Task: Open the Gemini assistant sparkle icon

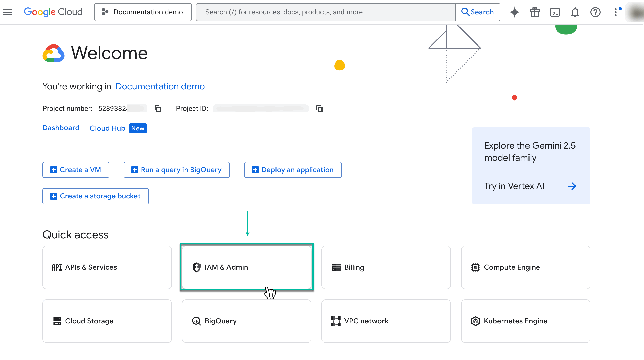Action: coord(514,12)
